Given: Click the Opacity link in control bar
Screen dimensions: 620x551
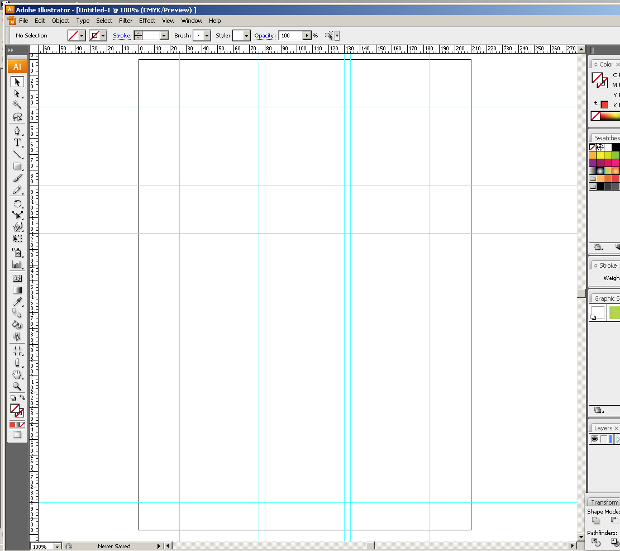Looking at the screenshot, I should pos(264,36).
